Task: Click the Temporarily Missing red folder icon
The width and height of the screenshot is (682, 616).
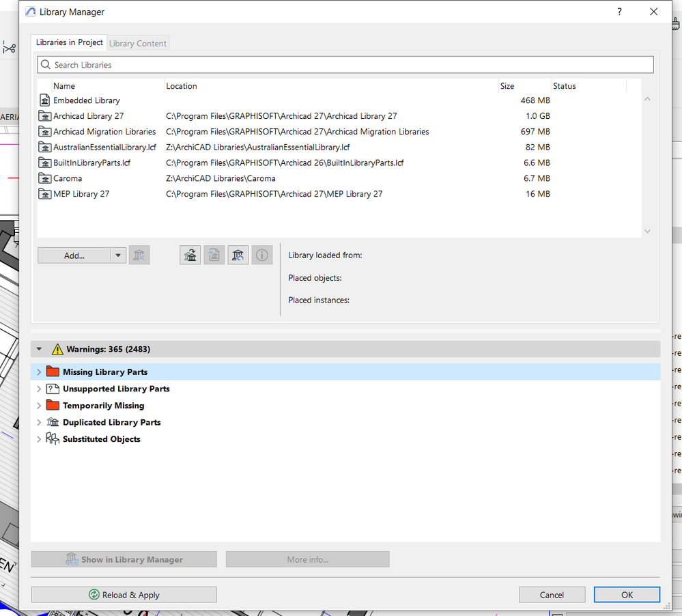Action: coord(53,405)
